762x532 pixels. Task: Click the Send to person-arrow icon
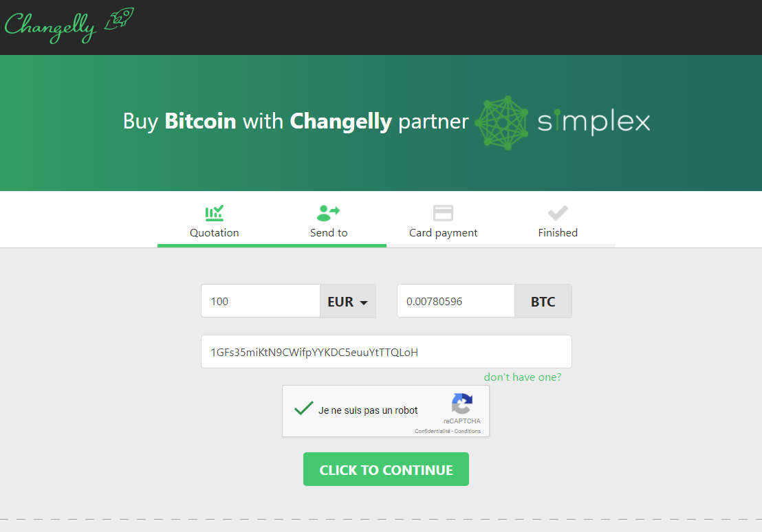coord(329,213)
